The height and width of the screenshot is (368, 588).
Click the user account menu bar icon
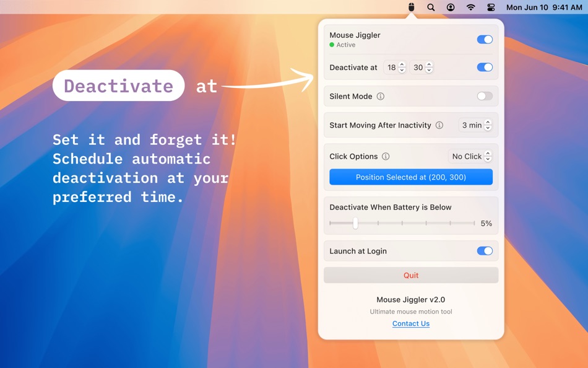[x=451, y=7]
